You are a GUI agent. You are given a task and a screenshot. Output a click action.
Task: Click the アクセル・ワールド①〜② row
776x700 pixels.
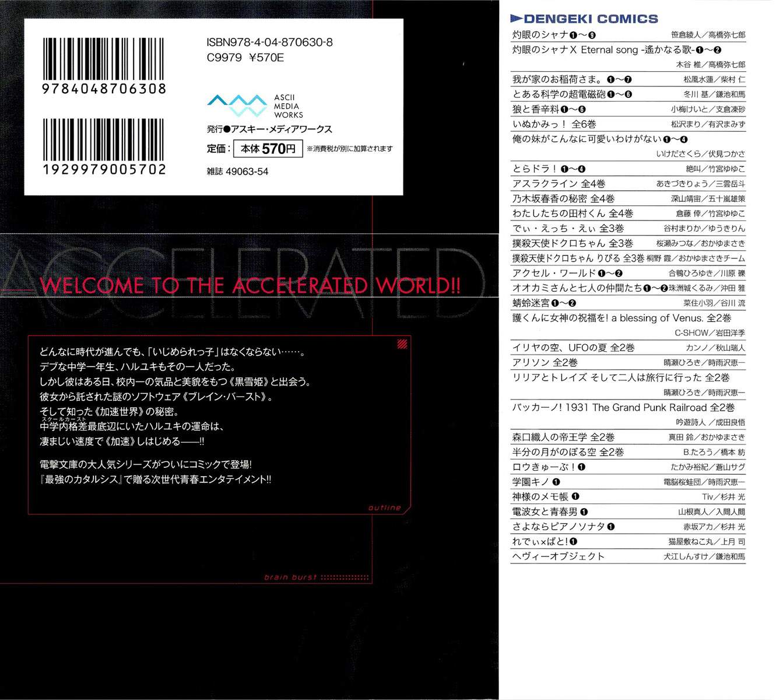click(x=628, y=273)
